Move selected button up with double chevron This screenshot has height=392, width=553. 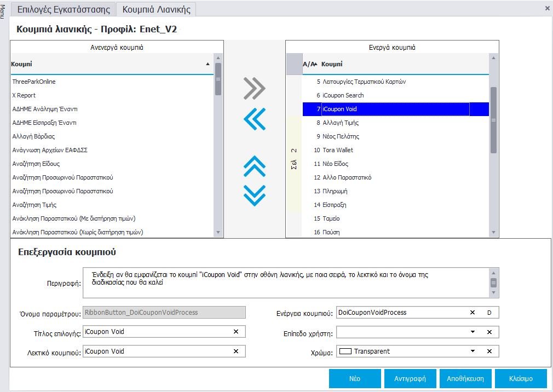[255, 166]
